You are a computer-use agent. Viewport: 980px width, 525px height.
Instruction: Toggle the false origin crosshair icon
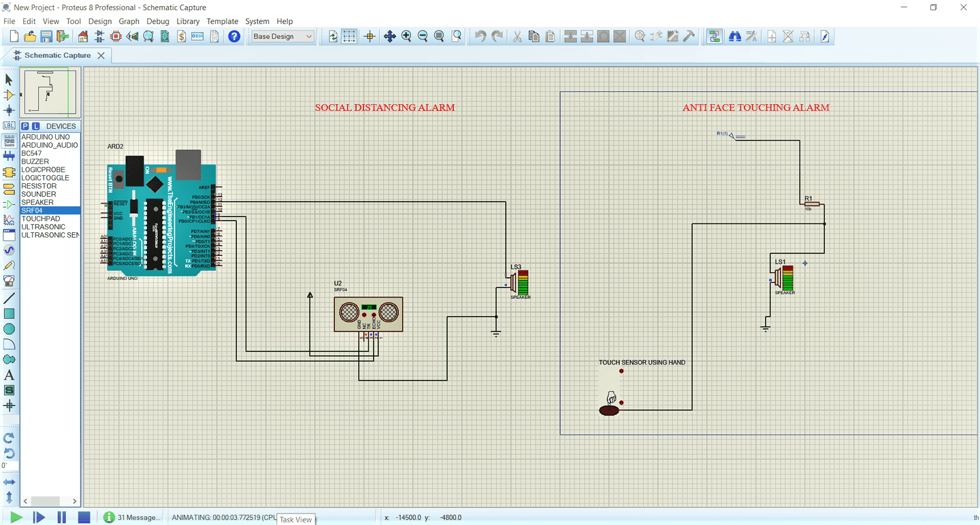tap(370, 37)
